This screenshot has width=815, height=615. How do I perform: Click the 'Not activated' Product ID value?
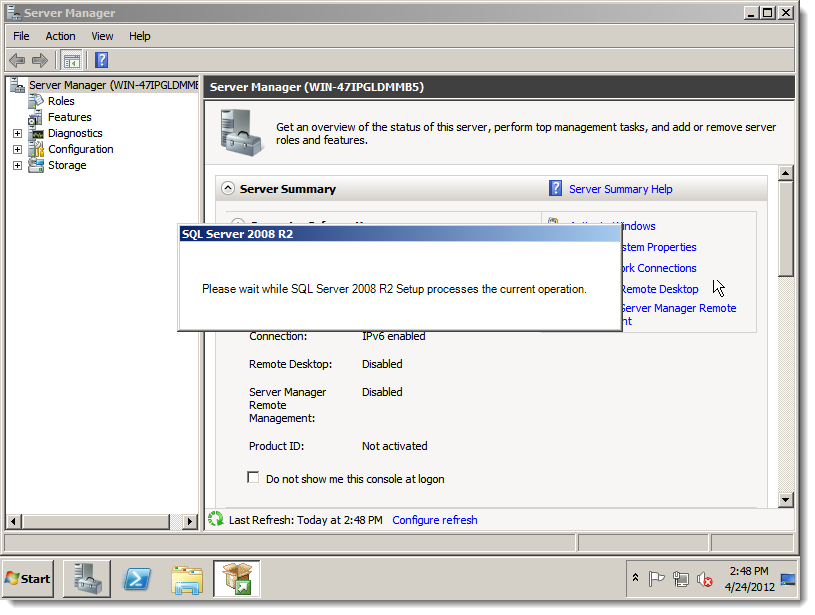[395, 446]
